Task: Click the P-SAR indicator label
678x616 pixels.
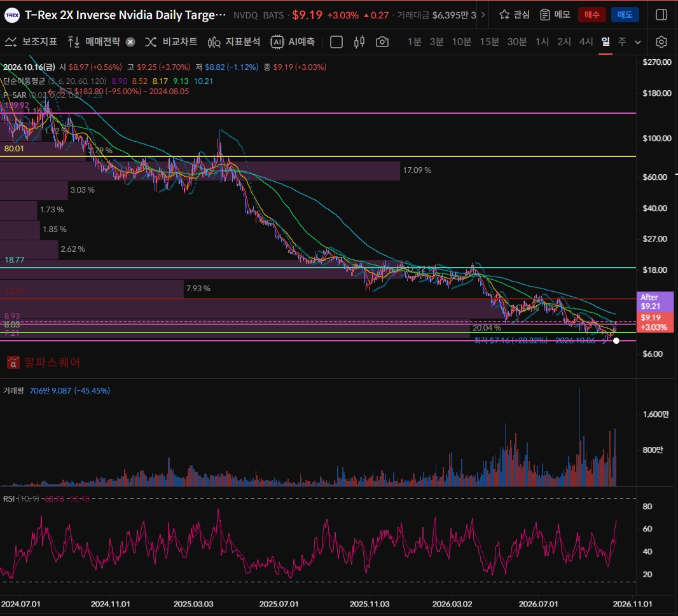Action: tap(15, 95)
